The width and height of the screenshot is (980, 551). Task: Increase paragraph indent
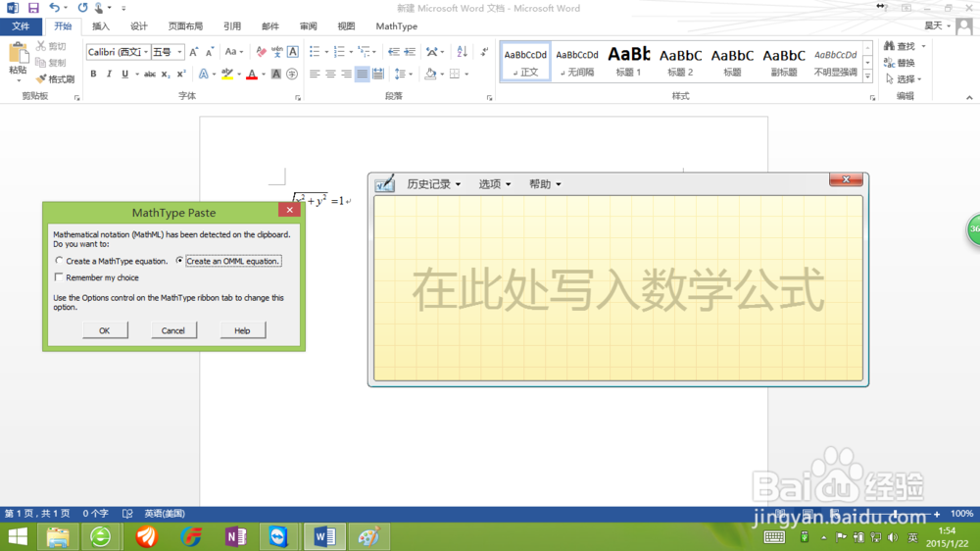(410, 52)
